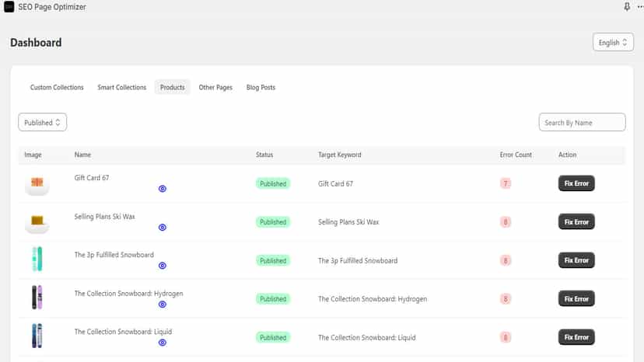644x362 pixels.
Task: Click The Collection Snowboard: Hydrogen product name
Action: pyautogui.click(x=128, y=294)
